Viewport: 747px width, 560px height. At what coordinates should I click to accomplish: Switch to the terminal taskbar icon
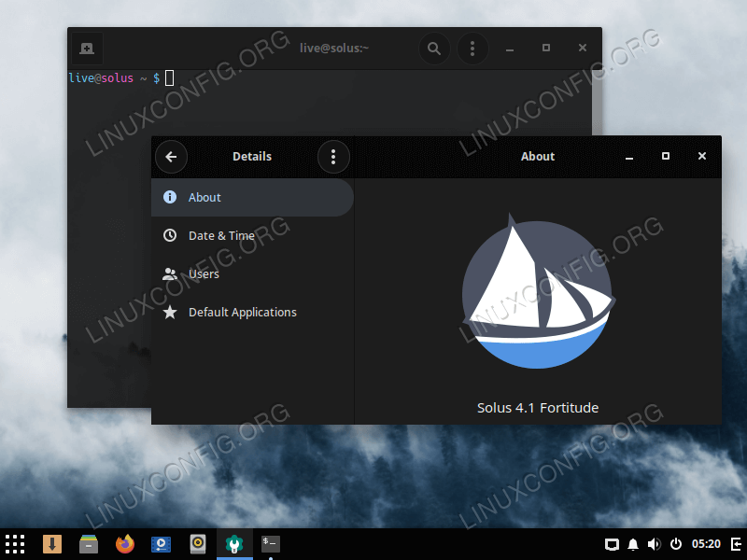[270, 544]
